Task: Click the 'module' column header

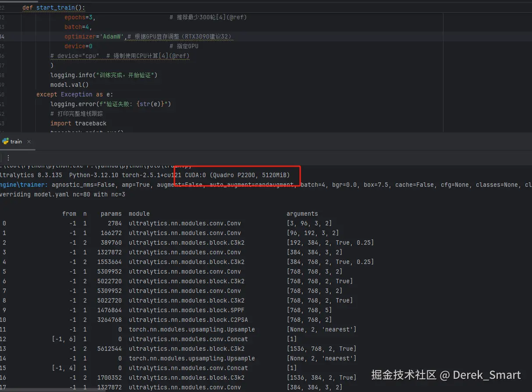Action: [x=139, y=214]
